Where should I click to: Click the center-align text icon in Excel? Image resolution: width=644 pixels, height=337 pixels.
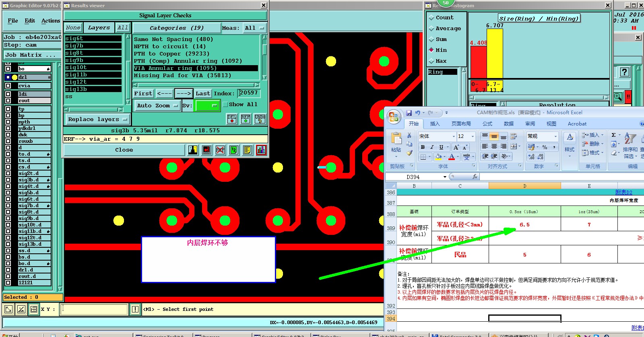(494, 146)
